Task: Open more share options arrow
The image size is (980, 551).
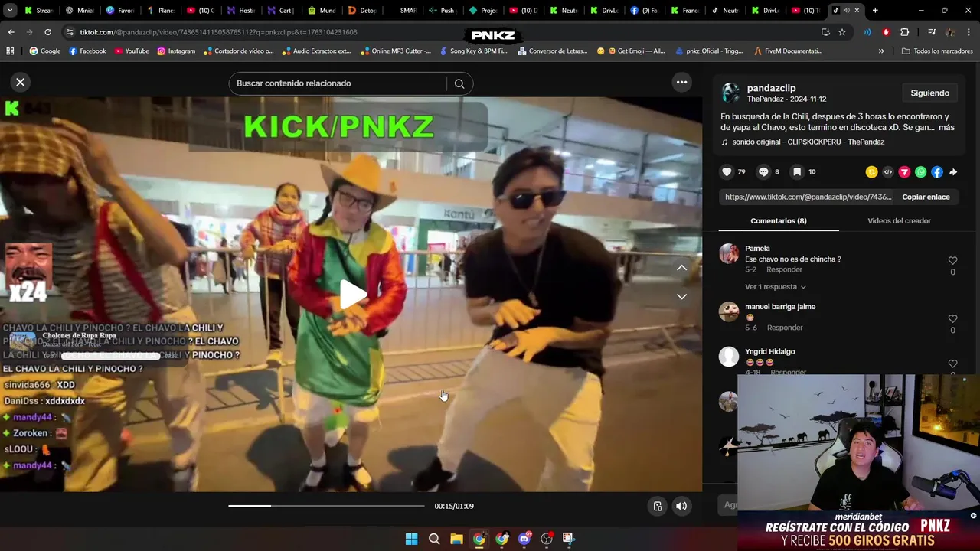Action: click(x=953, y=172)
